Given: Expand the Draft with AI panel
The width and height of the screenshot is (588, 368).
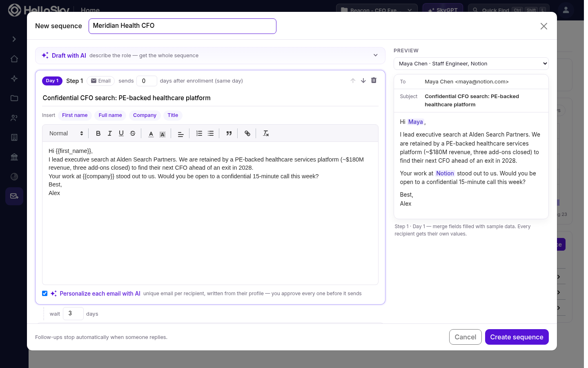Looking at the screenshot, I should (x=376, y=56).
